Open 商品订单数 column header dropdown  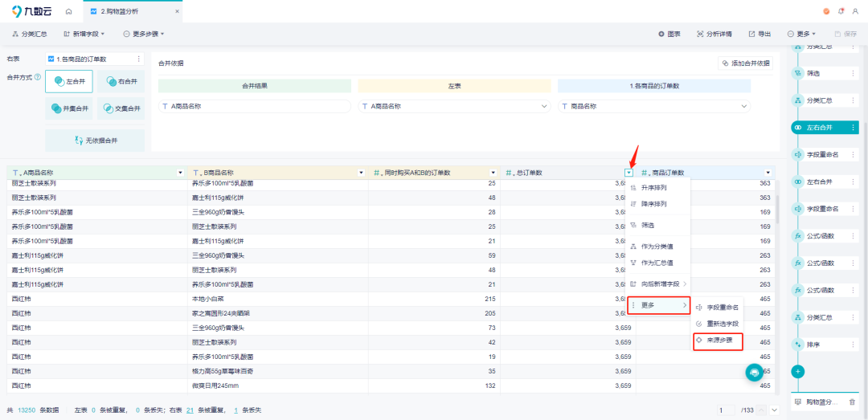(x=768, y=173)
